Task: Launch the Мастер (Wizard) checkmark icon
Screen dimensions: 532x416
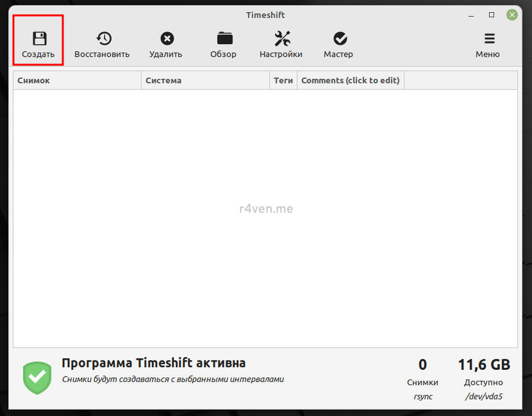Action: click(338, 39)
